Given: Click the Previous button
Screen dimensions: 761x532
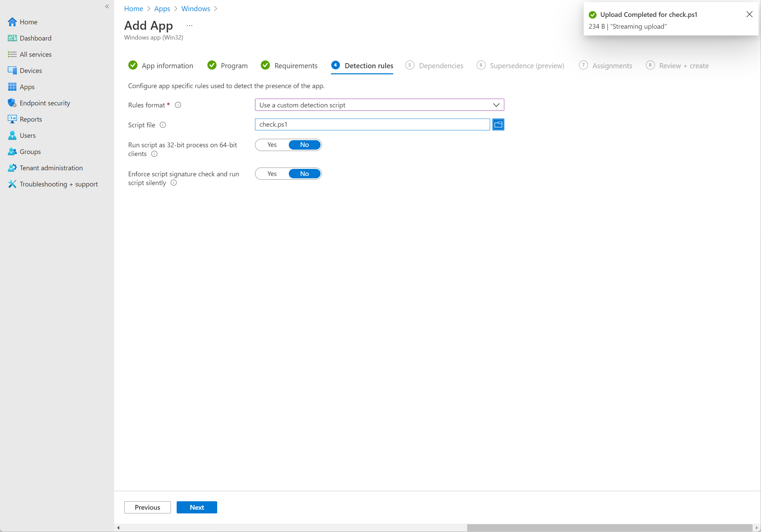Looking at the screenshot, I should point(148,507).
